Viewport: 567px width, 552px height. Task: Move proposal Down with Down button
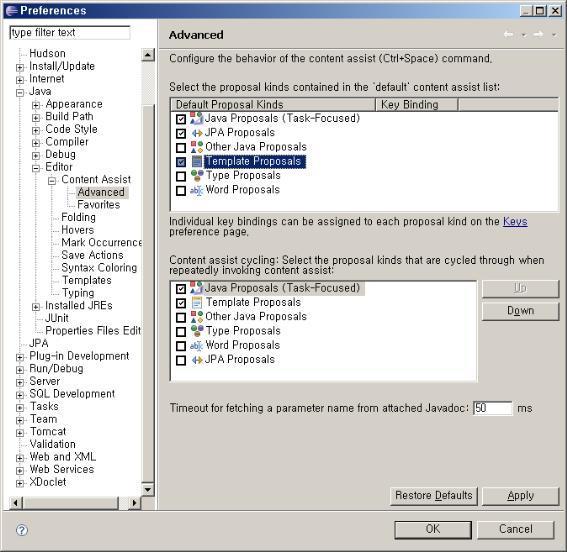pos(520,311)
